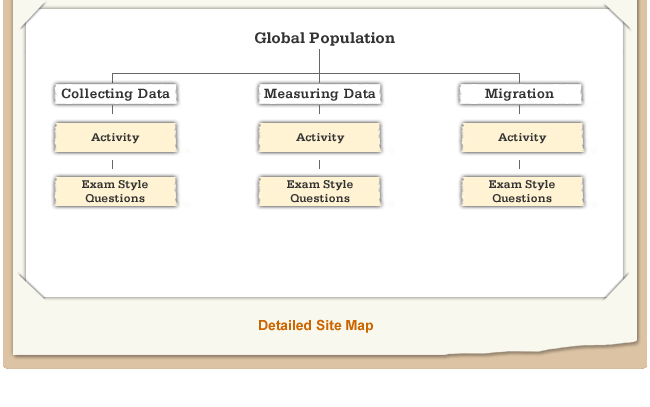Open Activity under Measuring Data

[319, 137]
